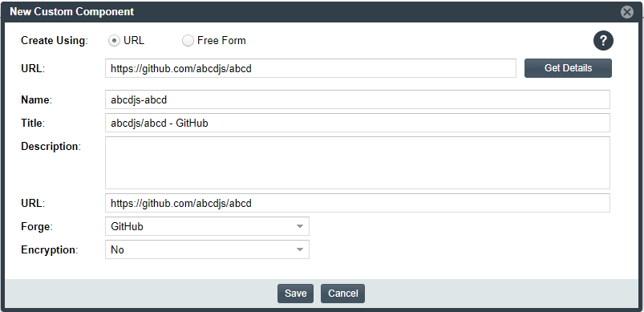The width and height of the screenshot is (644, 312).
Task: Focus the top URL input field
Action: (310, 68)
